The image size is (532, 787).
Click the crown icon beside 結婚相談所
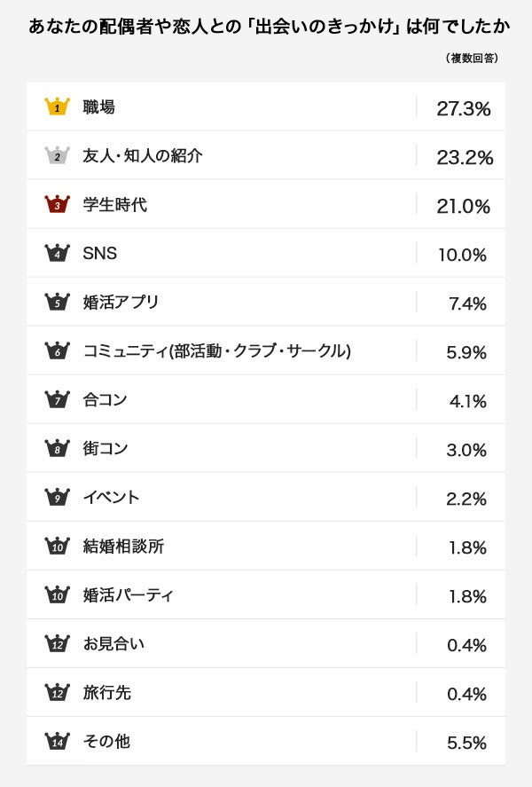tap(57, 547)
